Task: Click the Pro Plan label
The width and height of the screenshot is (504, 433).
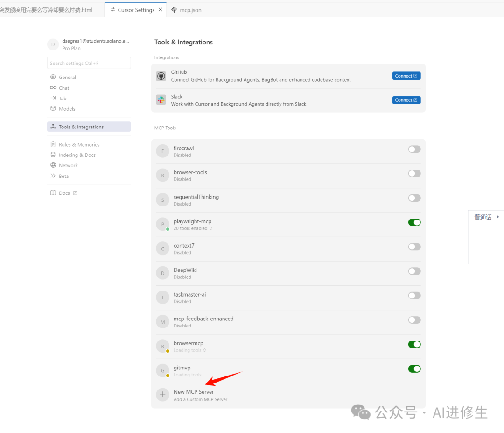Action: 71,48
